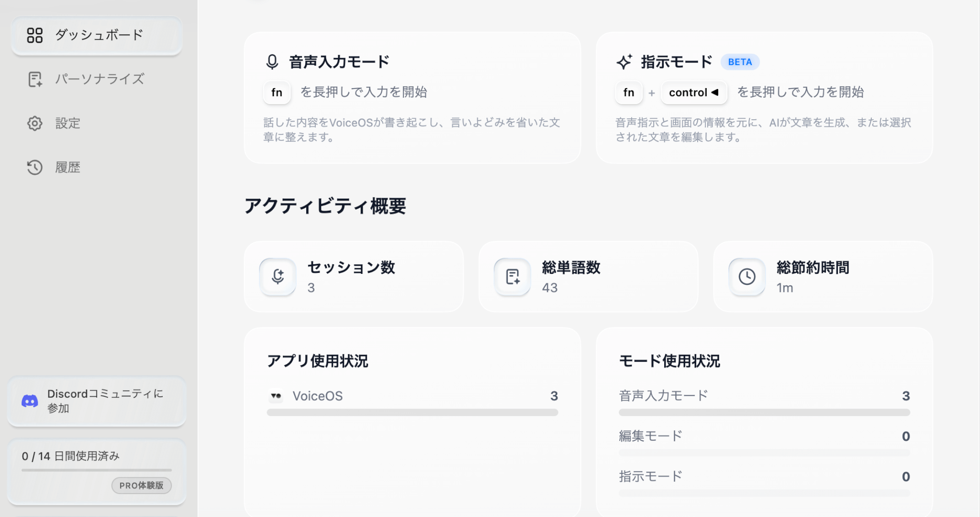Click the セッション数 microphone icon
Viewport: 980px width, 517px height.
coord(278,277)
